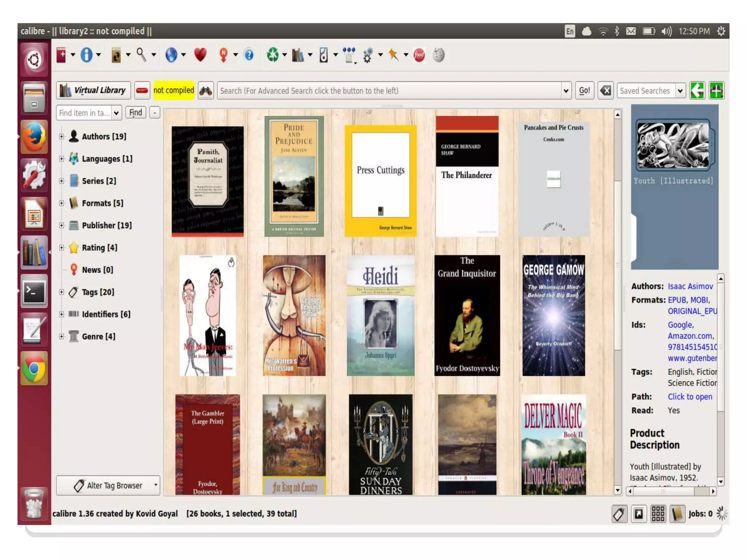Open the green recycle Remove books icon
This screenshot has height=560, width=747.
coord(272,55)
